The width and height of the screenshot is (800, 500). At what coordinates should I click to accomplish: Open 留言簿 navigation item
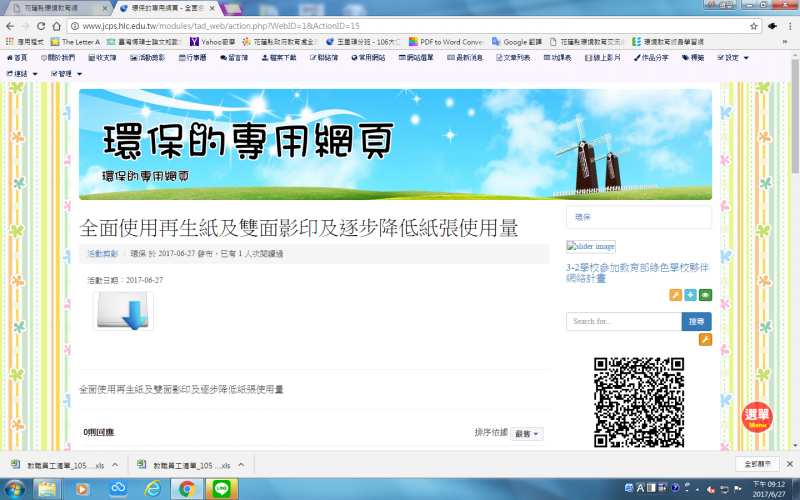pyautogui.click(x=234, y=58)
